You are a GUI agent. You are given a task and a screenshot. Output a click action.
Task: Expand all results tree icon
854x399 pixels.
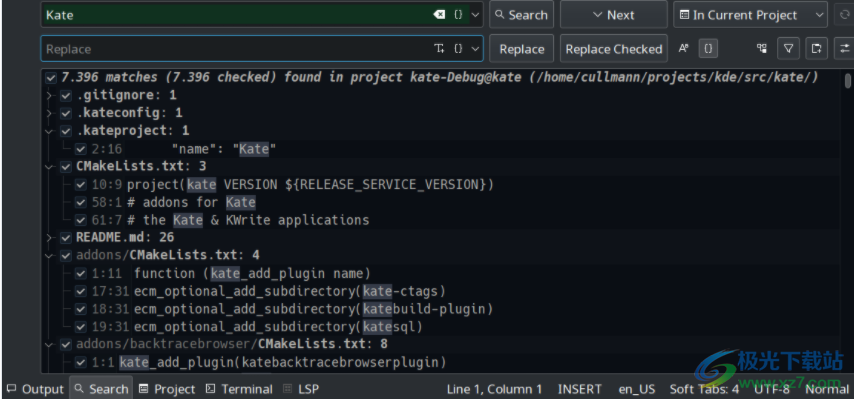[762, 48]
